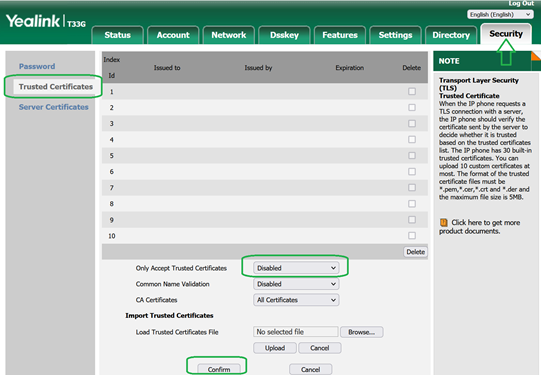Open Trusted Certificates sidebar page
Image resolution: width=541 pixels, height=375 pixels.
point(56,87)
